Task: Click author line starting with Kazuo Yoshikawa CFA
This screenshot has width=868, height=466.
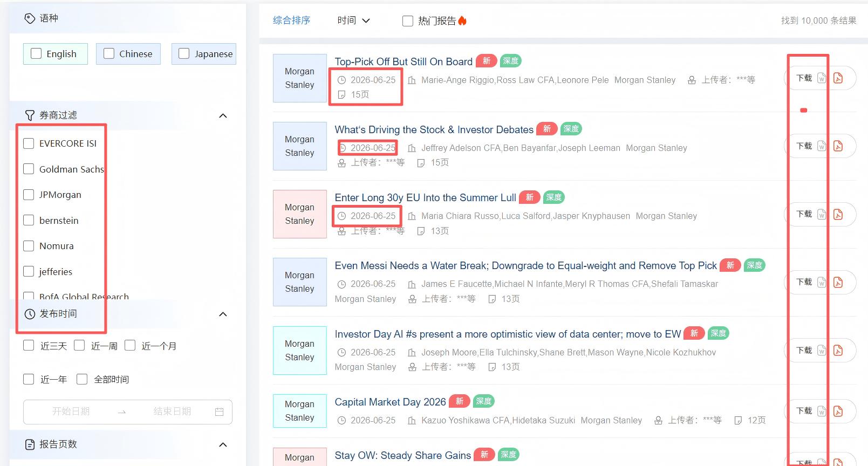Action: point(498,420)
